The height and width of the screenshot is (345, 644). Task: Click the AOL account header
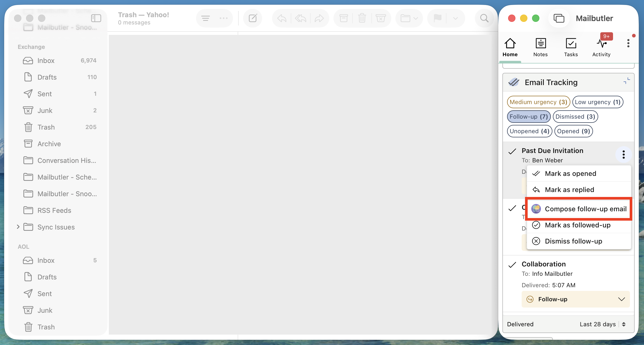[x=23, y=247]
